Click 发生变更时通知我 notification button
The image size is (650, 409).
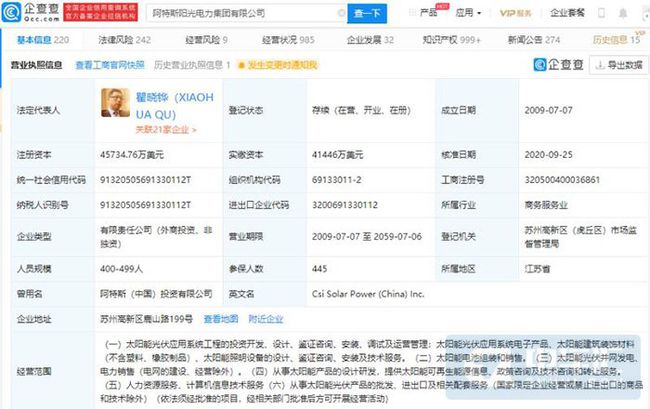pos(278,65)
